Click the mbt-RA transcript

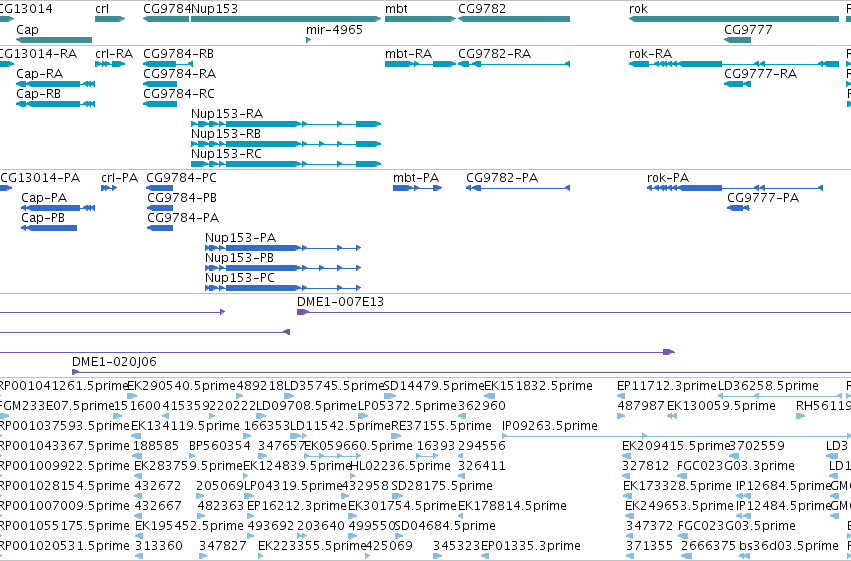click(420, 64)
